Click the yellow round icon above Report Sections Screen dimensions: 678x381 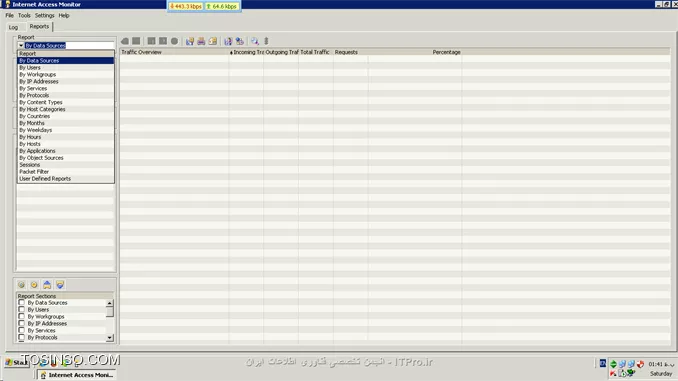point(34,285)
